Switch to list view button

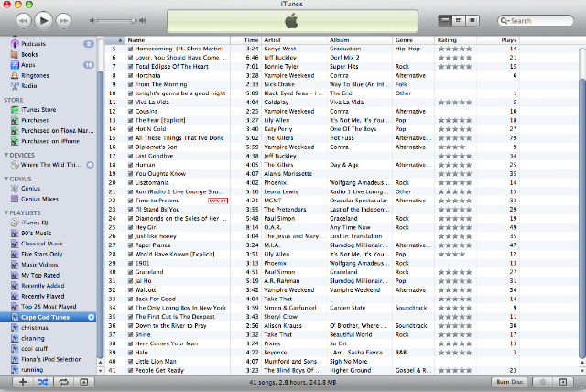(445, 20)
